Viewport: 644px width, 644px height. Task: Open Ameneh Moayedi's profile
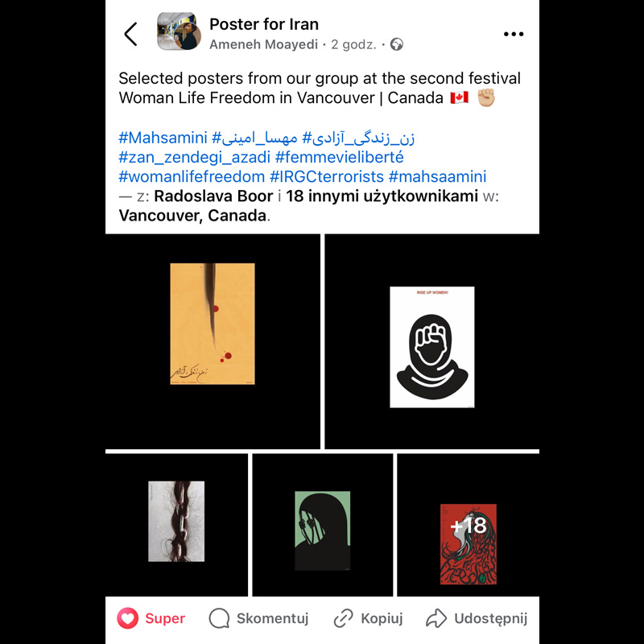264,44
